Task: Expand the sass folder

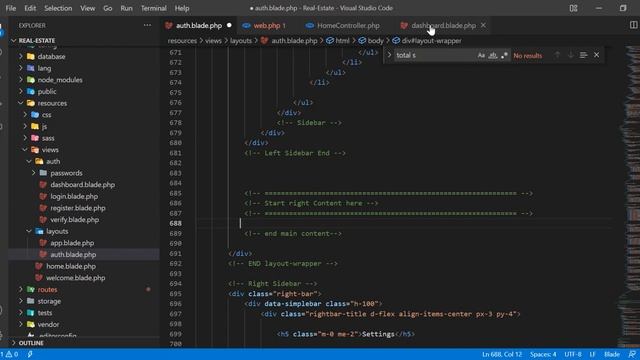Action: [x=48, y=138]
